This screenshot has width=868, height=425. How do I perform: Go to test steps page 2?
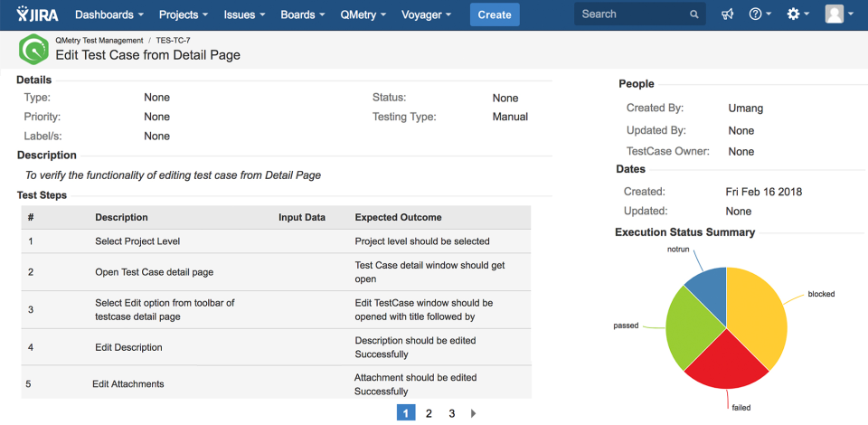429,413
